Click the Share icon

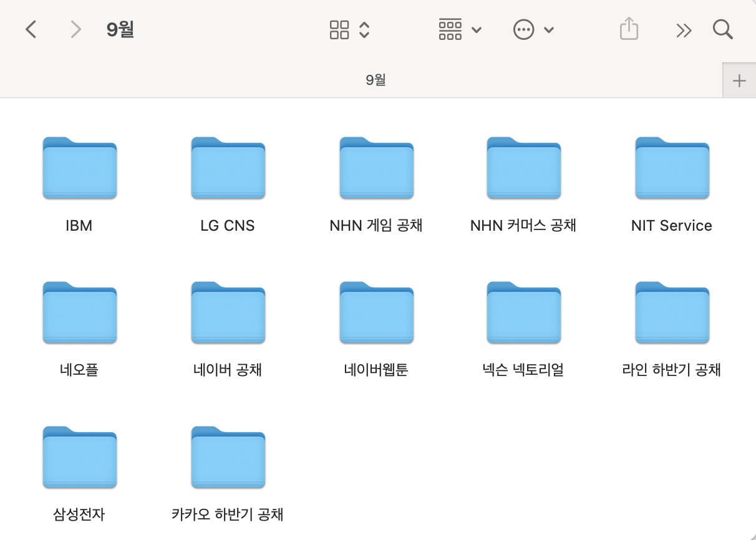tap(629, 29)
